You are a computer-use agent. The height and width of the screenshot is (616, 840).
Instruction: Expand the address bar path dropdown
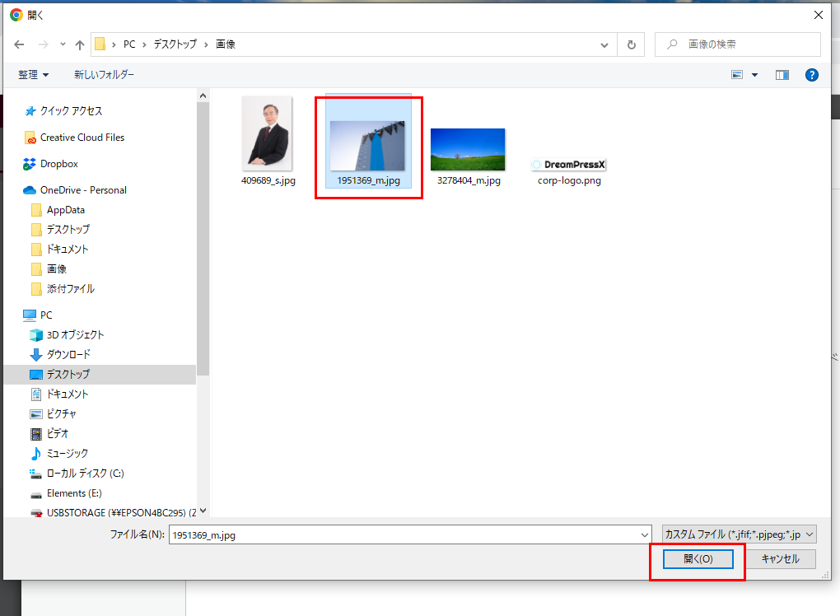coord(605,44)
